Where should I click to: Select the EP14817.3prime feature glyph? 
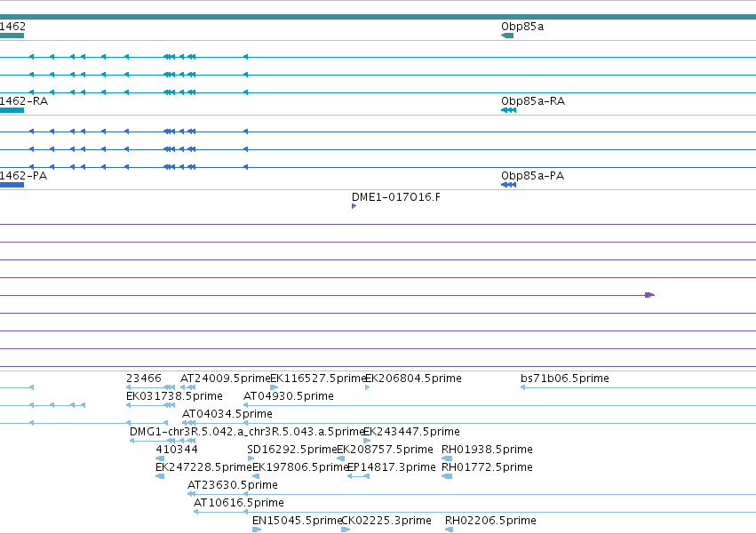coord(358,476)
